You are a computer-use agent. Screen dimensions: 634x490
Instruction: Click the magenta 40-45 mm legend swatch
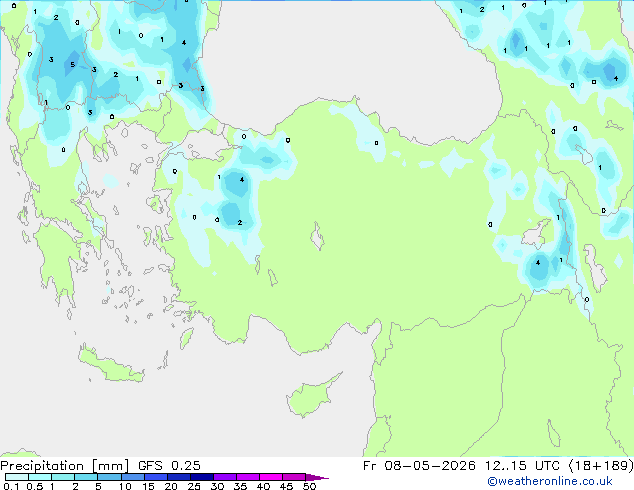tap(271, 477)
